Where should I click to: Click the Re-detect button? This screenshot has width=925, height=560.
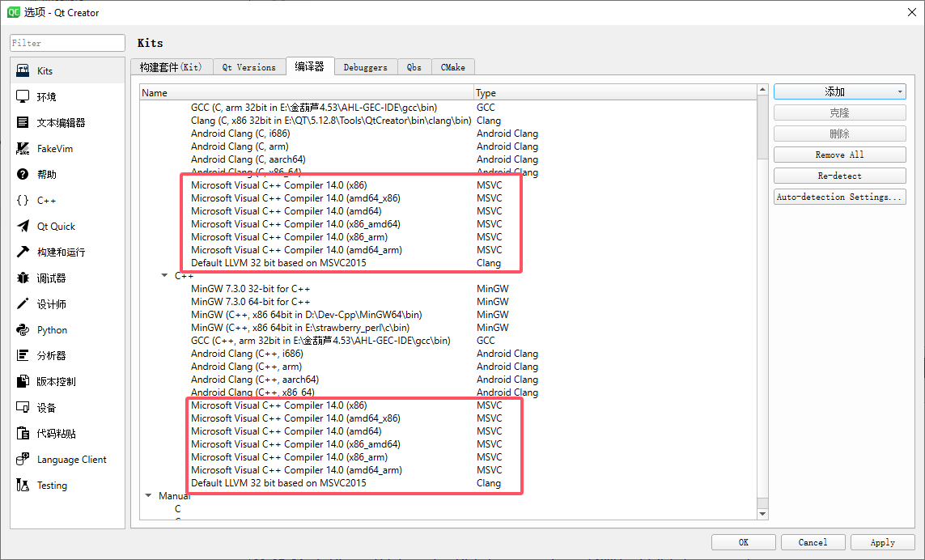[x=839, y=176]
